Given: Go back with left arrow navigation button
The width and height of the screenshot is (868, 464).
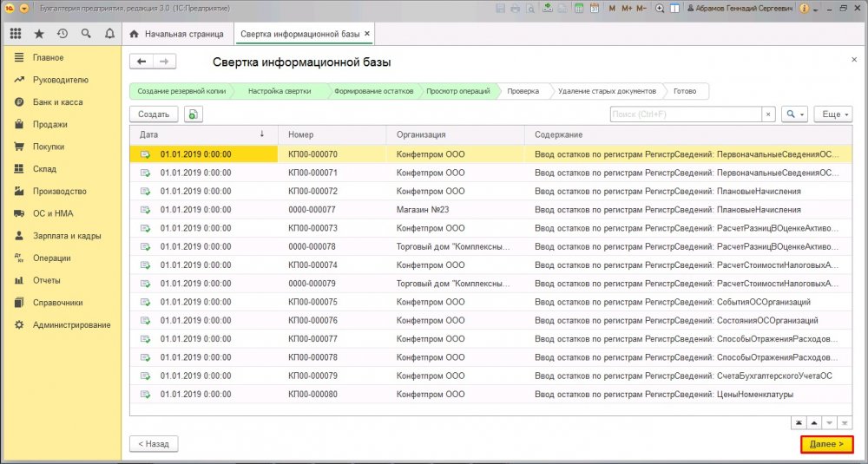Looking at the screenshot, I should click(x=141, y=62).
